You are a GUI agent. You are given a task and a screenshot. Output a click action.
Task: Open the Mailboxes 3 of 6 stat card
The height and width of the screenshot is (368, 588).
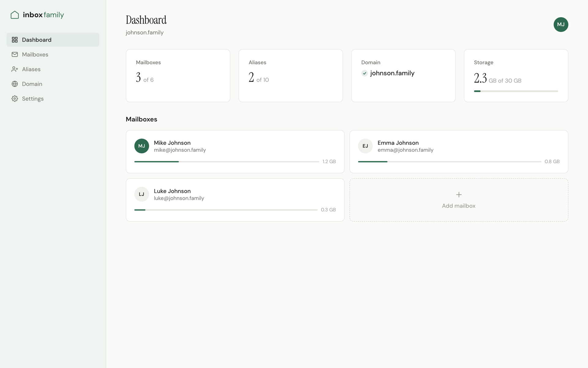pos(178,75)
